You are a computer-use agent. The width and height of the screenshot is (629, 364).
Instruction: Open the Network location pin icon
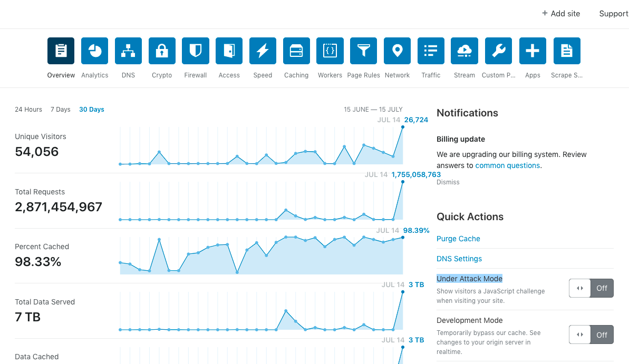(x=397, y=51)
